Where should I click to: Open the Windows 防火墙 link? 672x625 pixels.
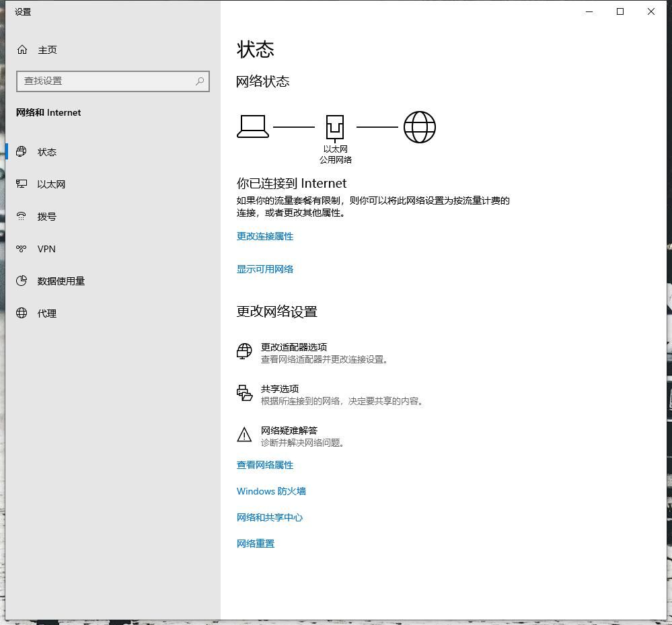click(x=271, y=491)
